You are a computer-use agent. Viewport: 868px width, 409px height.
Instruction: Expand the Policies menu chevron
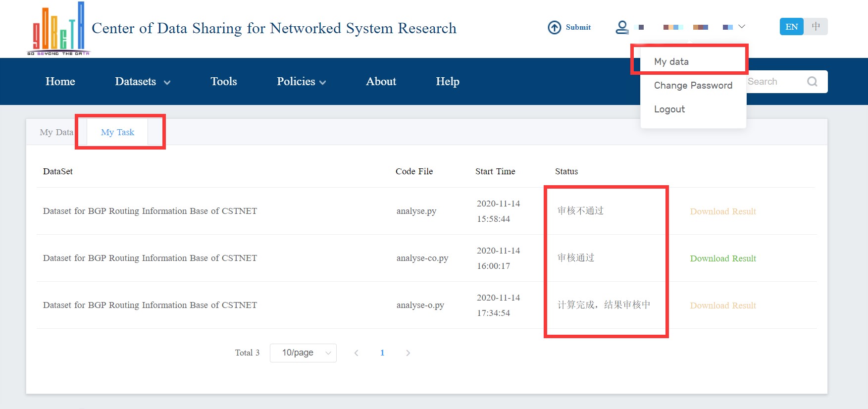pos(323,83)
